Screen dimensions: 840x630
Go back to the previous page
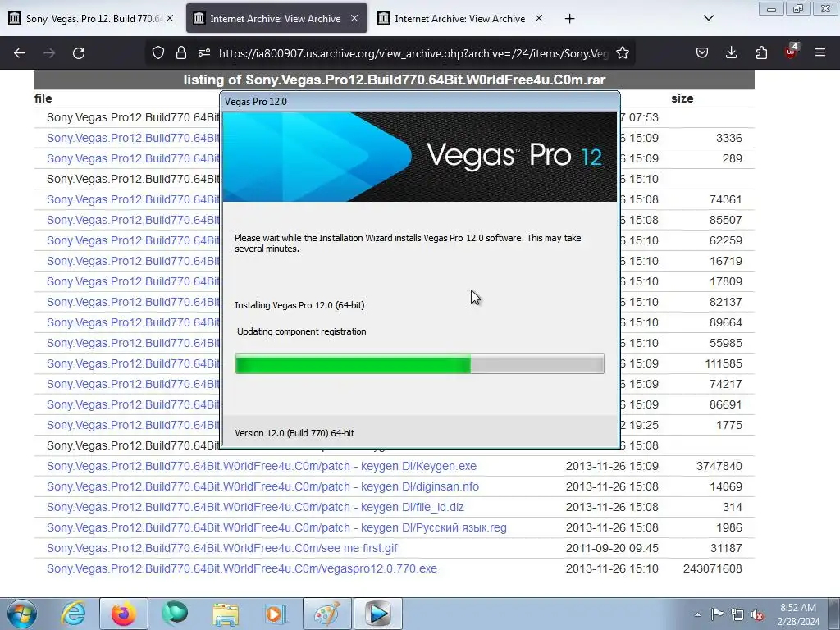[20, 53]
